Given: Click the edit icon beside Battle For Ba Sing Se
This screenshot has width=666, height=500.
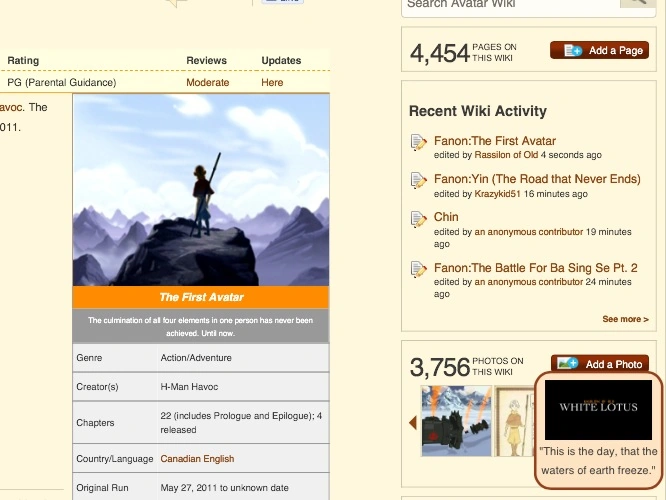Looking at the screenshot, I should (x=418, y=269).
